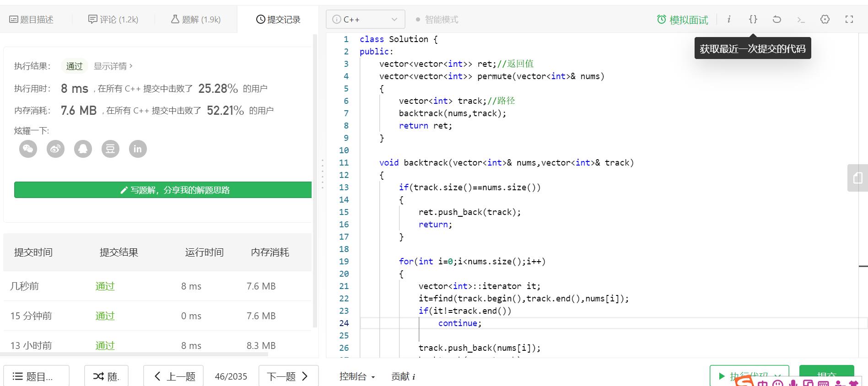This screenshot has width=868, height=386.
Task: Open the notes side panel icon
Action: pyautogui.click(x=858, y=178)
